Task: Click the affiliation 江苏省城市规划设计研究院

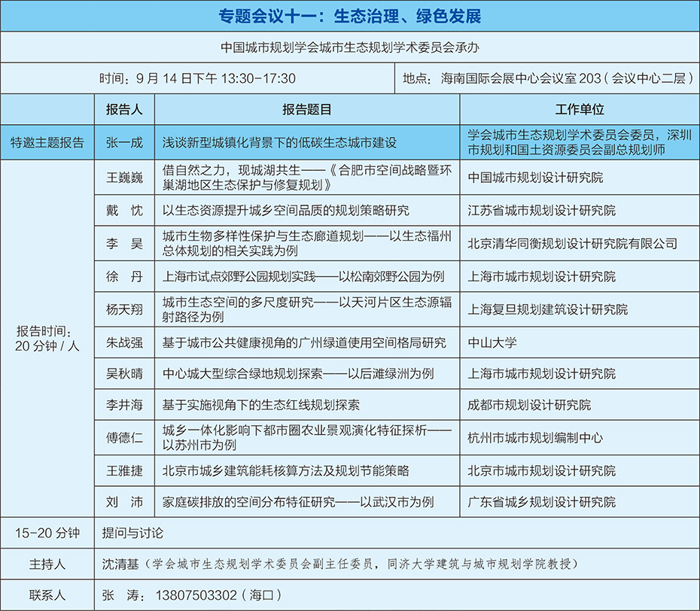Action: 541,211
